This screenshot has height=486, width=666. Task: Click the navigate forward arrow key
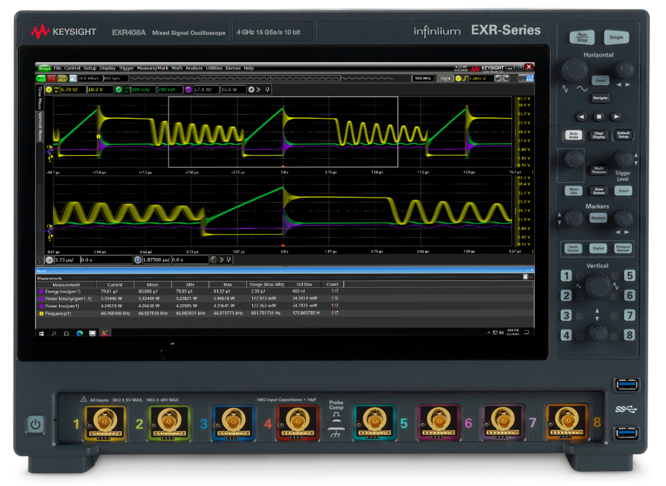[x=616, y=116]
